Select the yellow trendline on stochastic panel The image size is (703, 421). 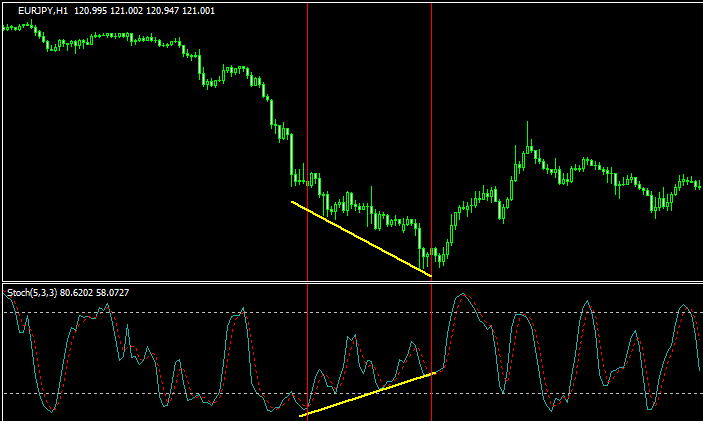point(367,394)
